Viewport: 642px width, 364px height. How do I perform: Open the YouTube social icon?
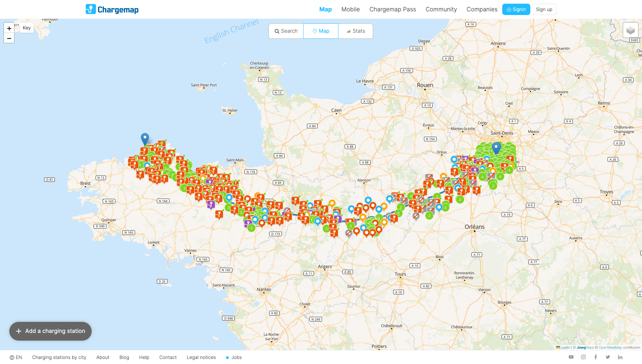(571, 357)
